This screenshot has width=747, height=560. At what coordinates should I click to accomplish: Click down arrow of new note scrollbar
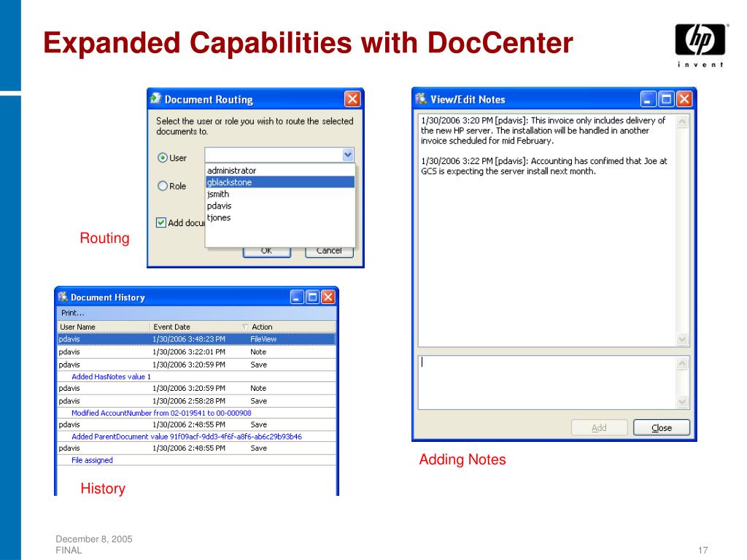[x=682, y=402]
